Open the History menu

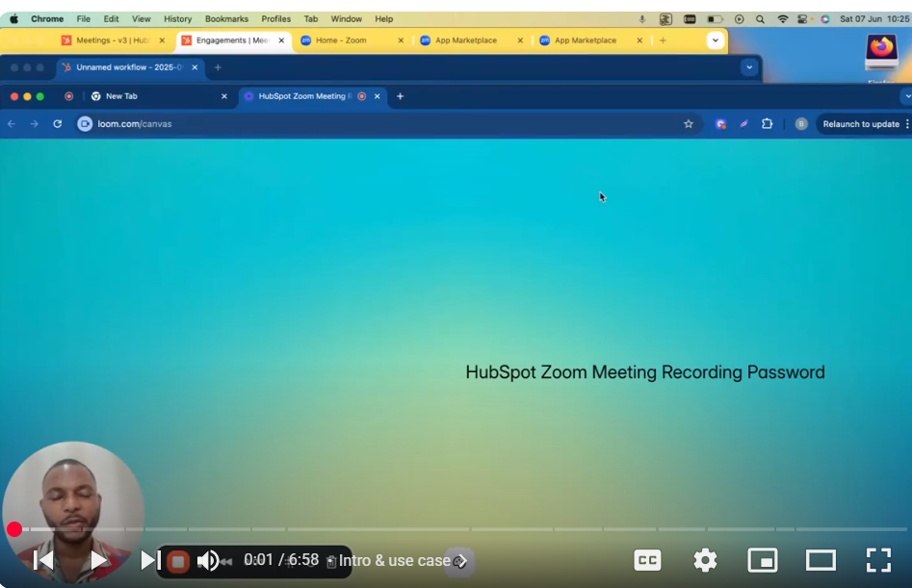[177, 18]
